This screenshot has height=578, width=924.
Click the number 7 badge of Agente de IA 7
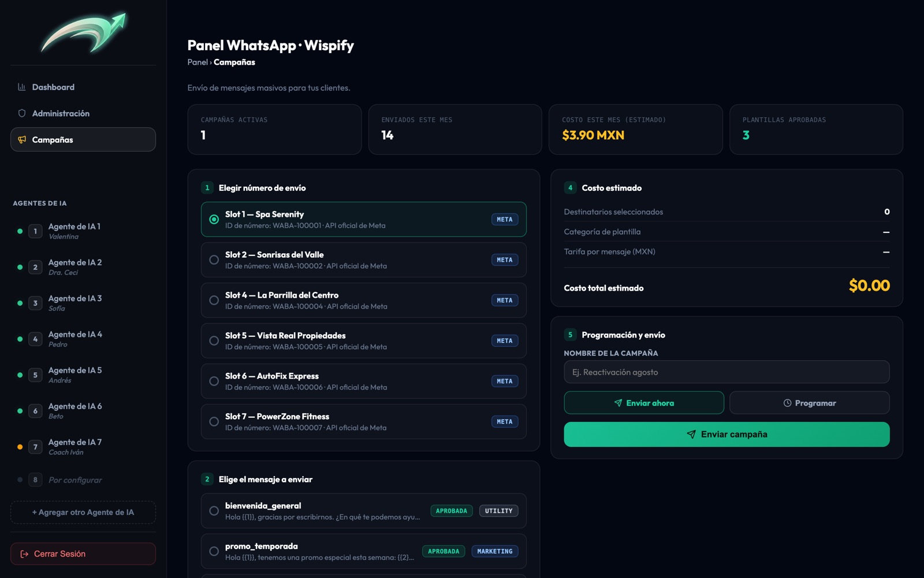click(35, 447)
